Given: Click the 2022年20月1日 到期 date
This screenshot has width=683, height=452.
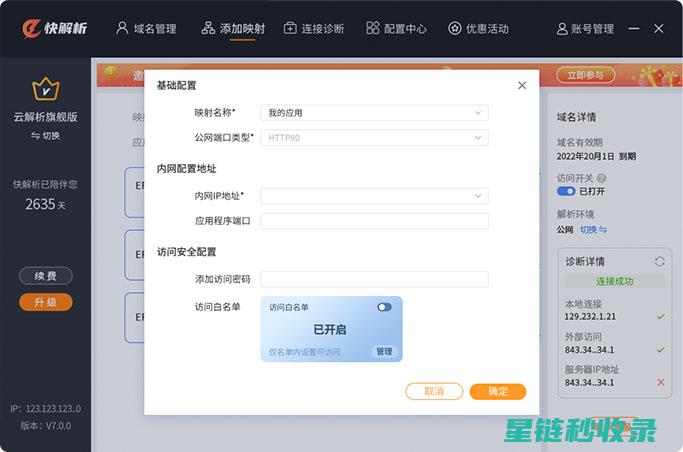Looking at the screenshot, I should point(596,156).
